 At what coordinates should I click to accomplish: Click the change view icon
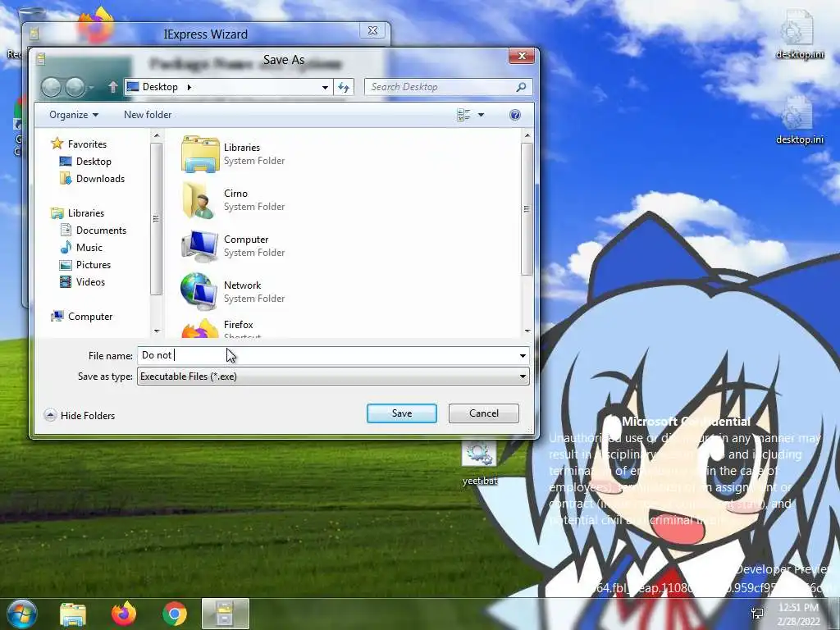click(x=463, y=115)
